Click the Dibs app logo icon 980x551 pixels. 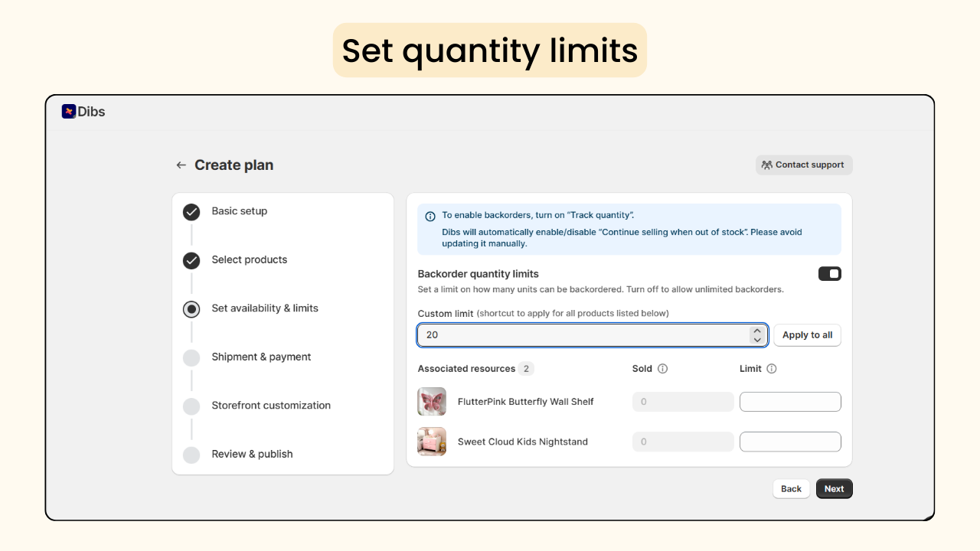(x=69, y=111)
